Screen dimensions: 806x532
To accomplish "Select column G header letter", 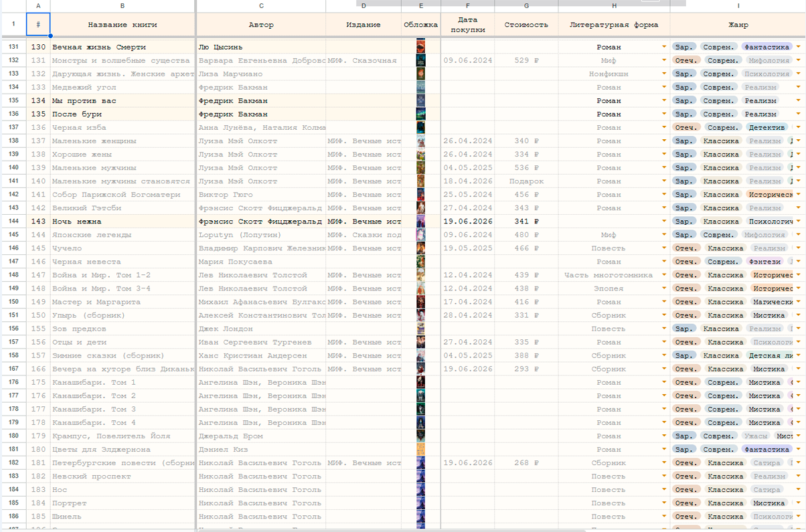I will tap(526, 5).
